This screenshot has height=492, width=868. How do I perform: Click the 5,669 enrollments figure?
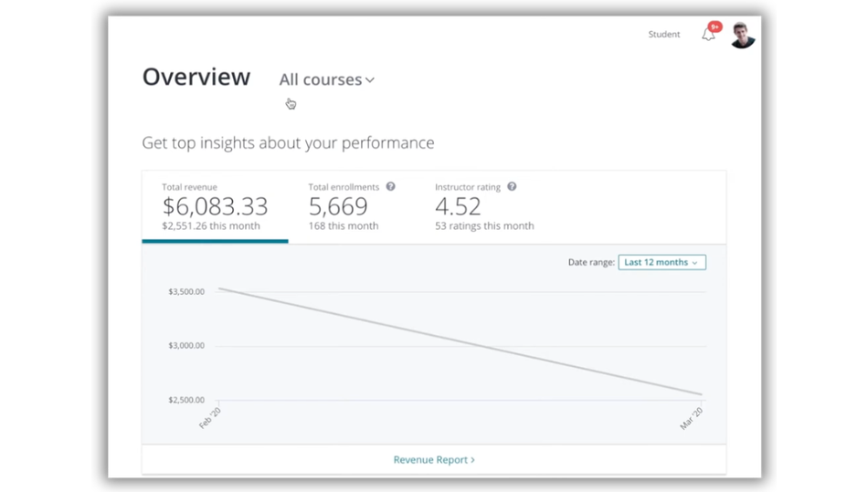coord(338,207)
